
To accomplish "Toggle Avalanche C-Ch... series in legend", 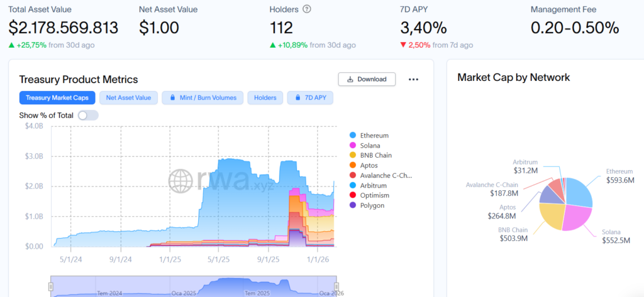I will pyautogui.click(x=380, y=176).
